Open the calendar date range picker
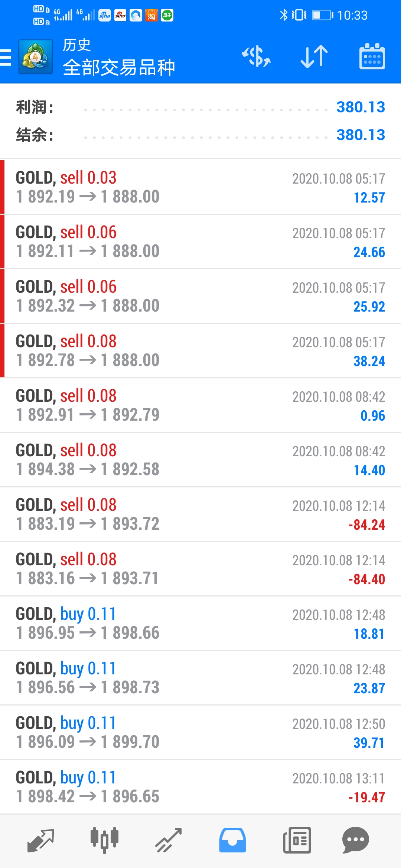Screen dimensions: 401x868 [x=372, y=57]
